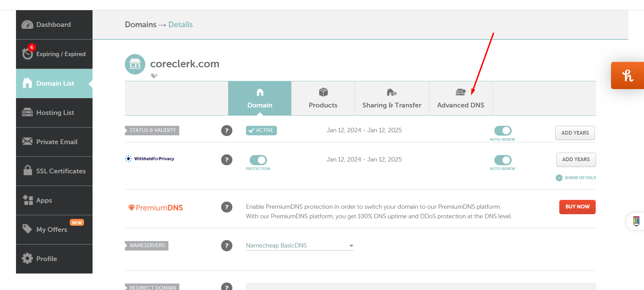Image resolution: width=644 pixels, height=290 pixels.
Task: Click help icon for PremiumDNS
Action: (x=227, y=207)
